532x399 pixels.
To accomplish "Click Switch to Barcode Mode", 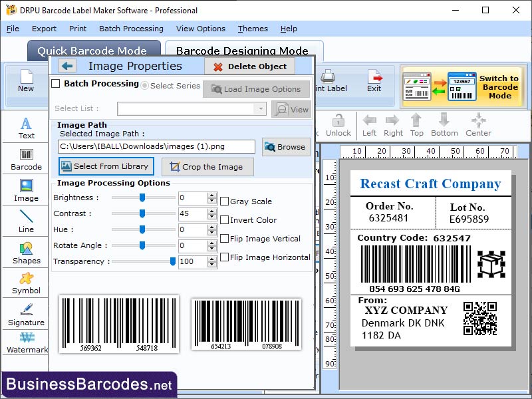I will pos(497,85).
